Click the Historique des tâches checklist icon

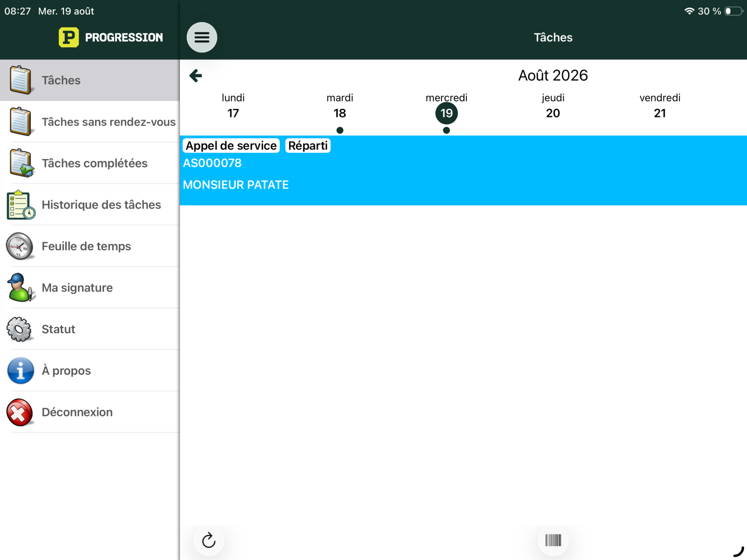pyautogui.click(x=21, y=204)
